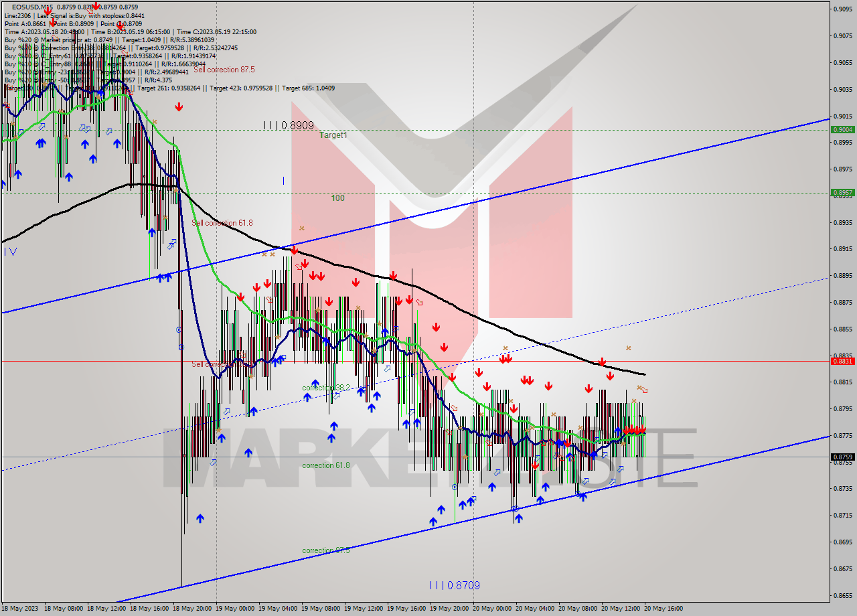This screenshot has height=616, width=857.
Task: Click the green 0.8957 price tag
Action: (x=842, y=192)
